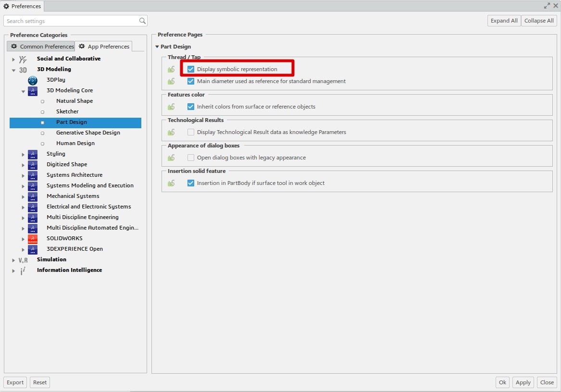Click the Simulation category icon

pyautogui.click(x=23, y=260)
